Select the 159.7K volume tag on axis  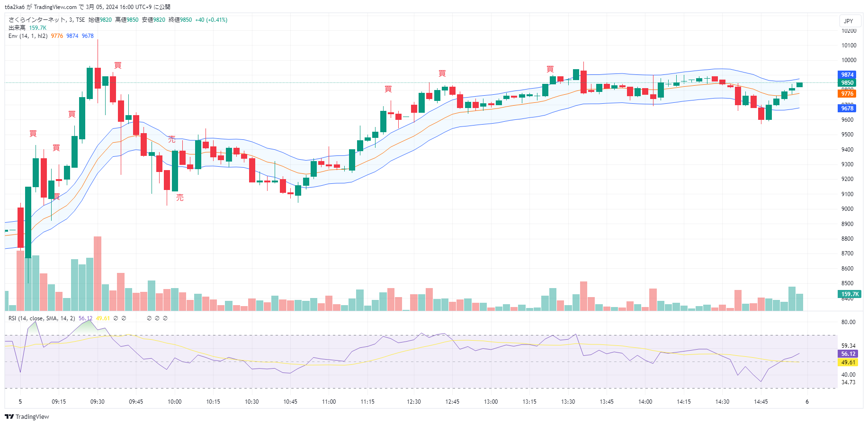tap(850, 294)
